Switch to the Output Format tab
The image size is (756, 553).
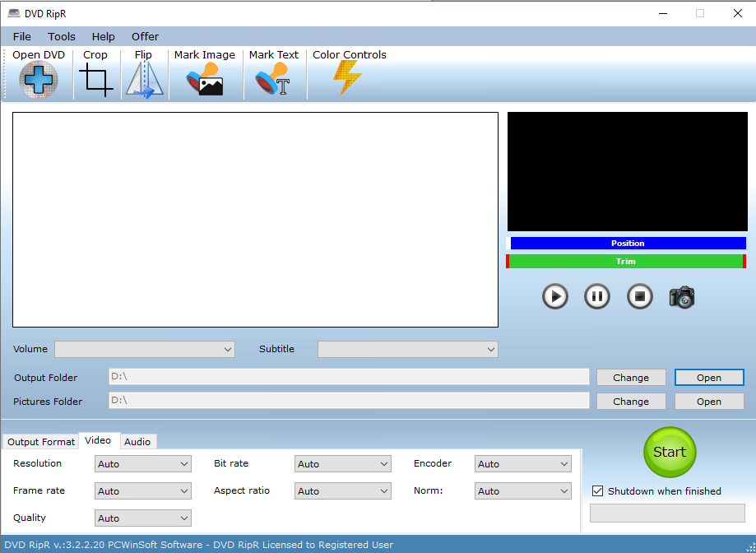(x=41, y=442)
